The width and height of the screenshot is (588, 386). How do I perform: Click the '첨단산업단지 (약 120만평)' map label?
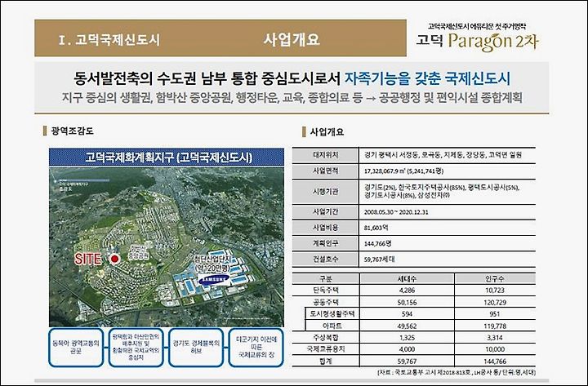(x=212, y=264)
